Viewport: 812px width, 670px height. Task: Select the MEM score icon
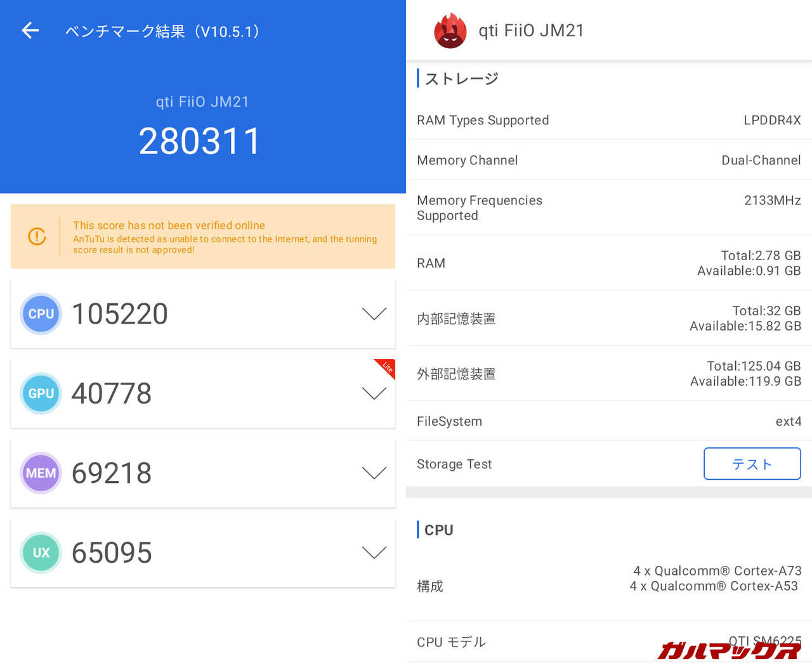point(41,473)
